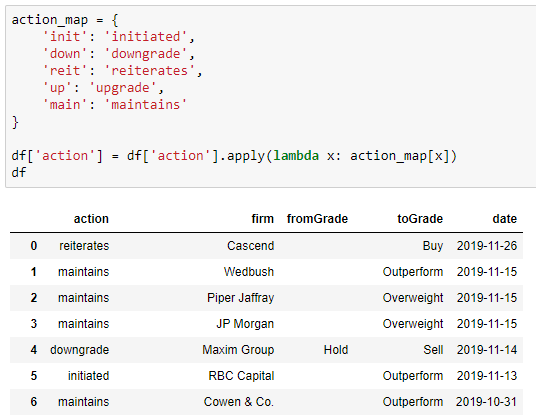Click the 'action' column header
The width and height of the screenshot is (536, 416).
[x=91, y=219]
